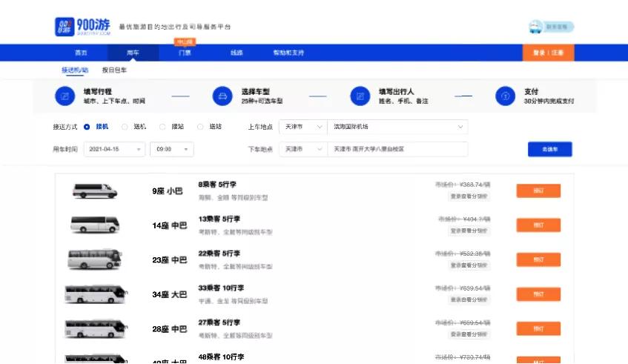
Task: Select the 送站 radio option
Action: pyautogui.click(x=200, y=127)
